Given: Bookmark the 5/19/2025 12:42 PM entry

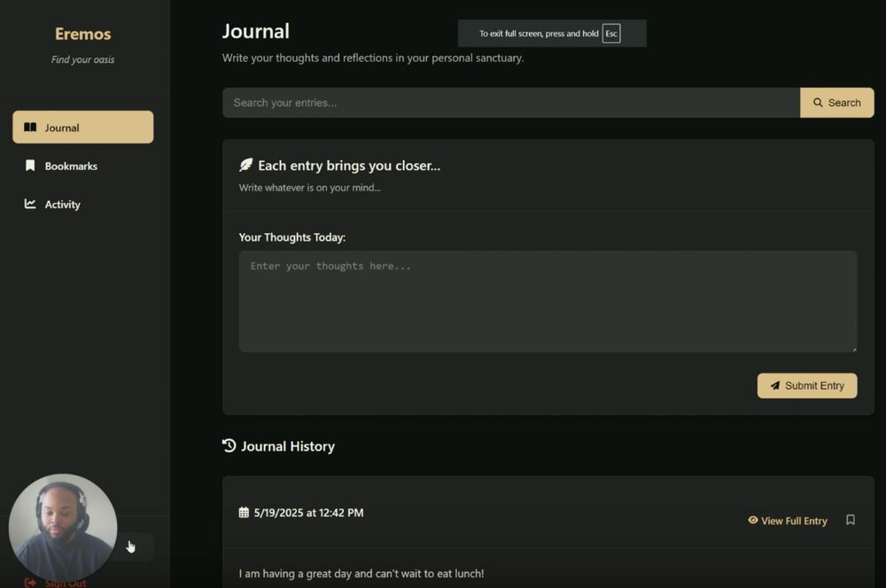Looking at the screenshot, I should click(x=851, y=520).
